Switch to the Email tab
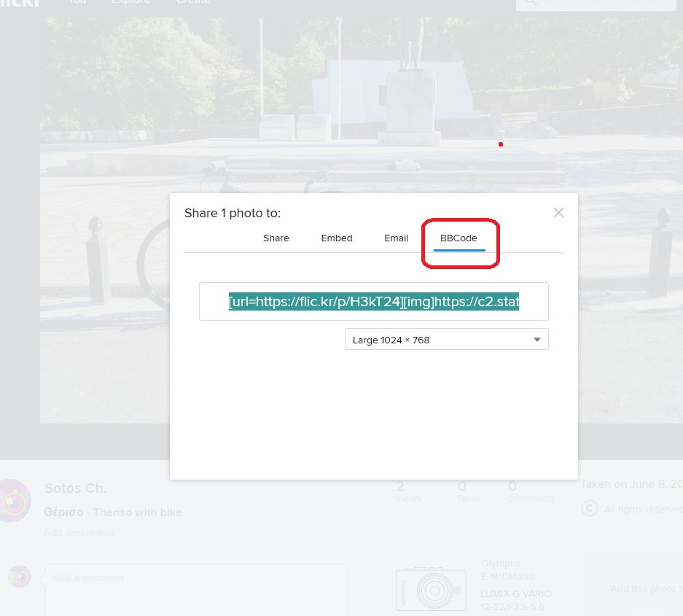This screenshot has width=683, height=616. point(397,238)
